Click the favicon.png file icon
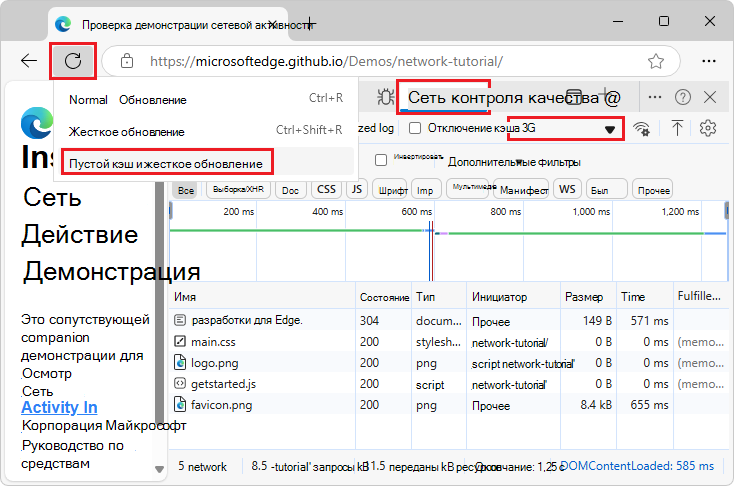Viewport: 734px width, 486px height. (180, 405)
